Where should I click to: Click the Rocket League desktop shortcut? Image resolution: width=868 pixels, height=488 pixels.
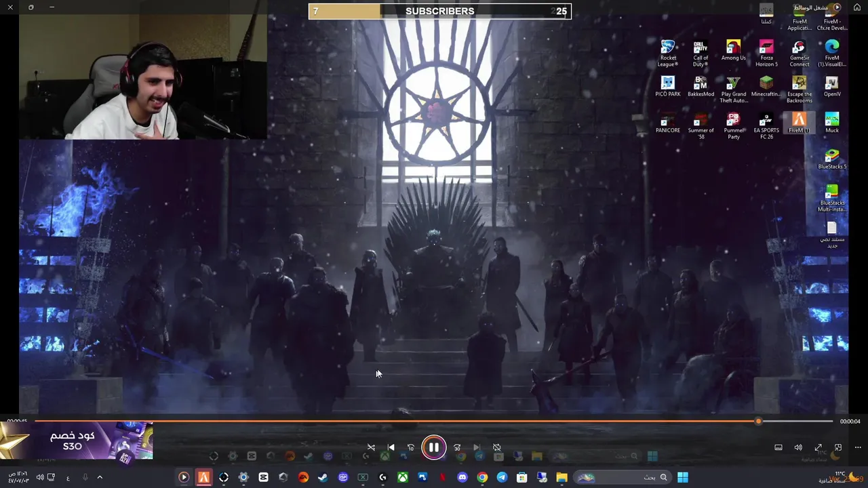(x=668, y=53)
